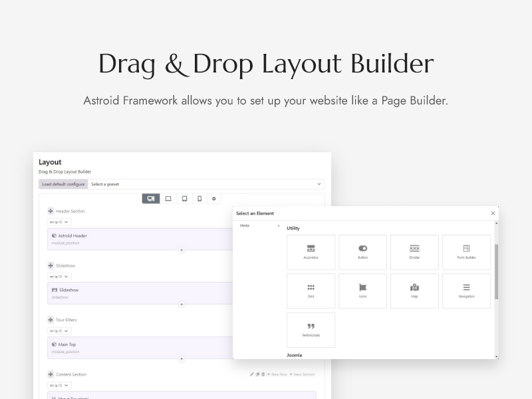Image resolution: width=532 pixels, height=399 pixels.
Task: Switch to the tablet device view
Action: pyautogui.click(x=184, y=198)
